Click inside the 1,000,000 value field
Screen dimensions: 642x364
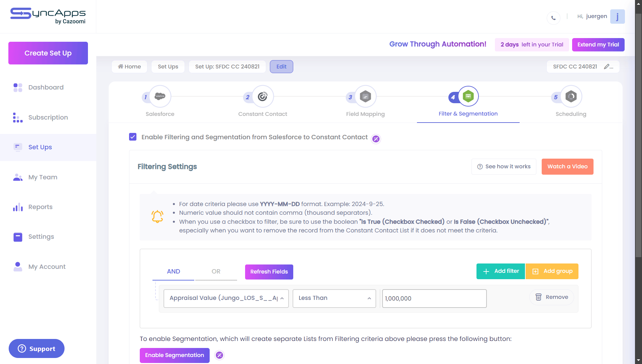coord(434,299)
